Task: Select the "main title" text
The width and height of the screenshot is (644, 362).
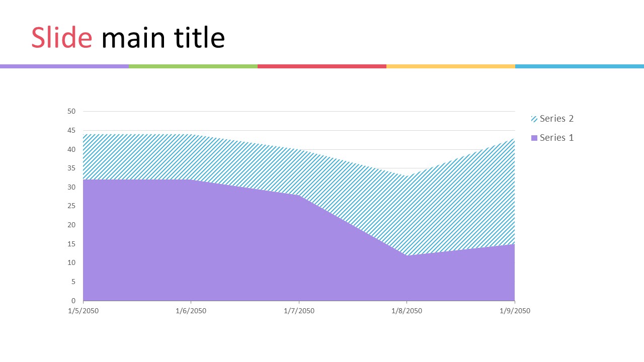Action: 163,38
